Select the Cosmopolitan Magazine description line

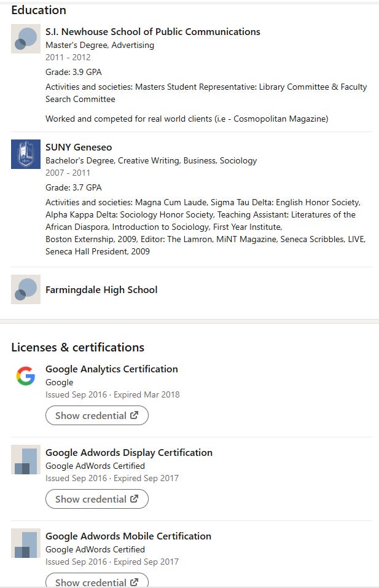click(x=187, y=119)
